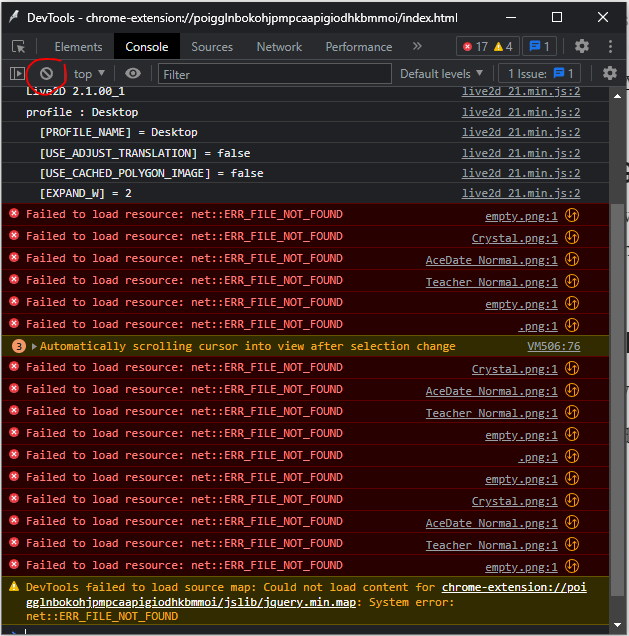Open the Performance tab
Image resolution: width=629 pixels, height=636 pixels.
pos(359,47)
